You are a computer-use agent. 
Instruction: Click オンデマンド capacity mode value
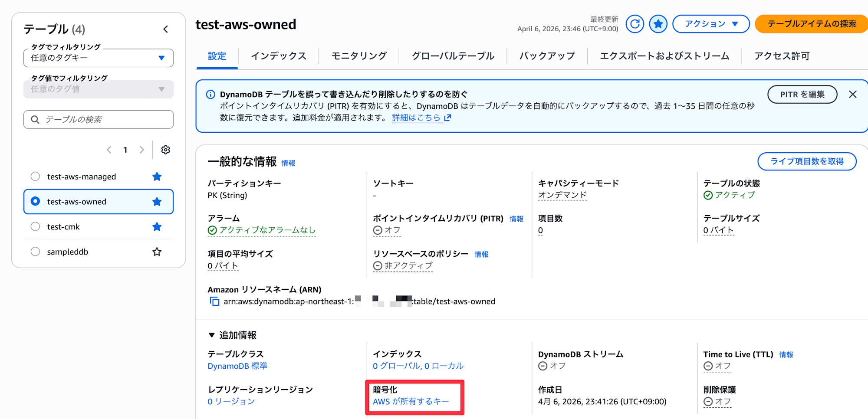[x=562, y=195]
